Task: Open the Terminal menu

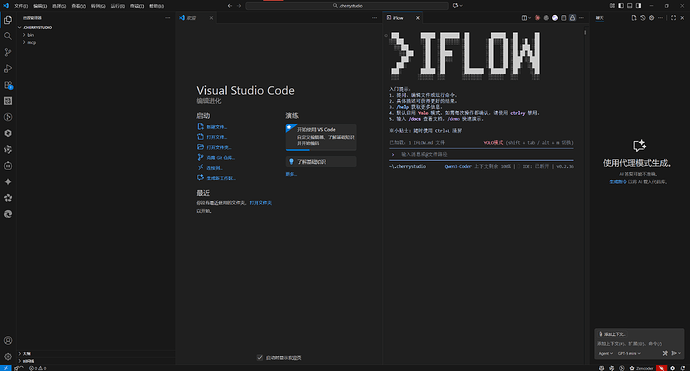Action: 136,6
